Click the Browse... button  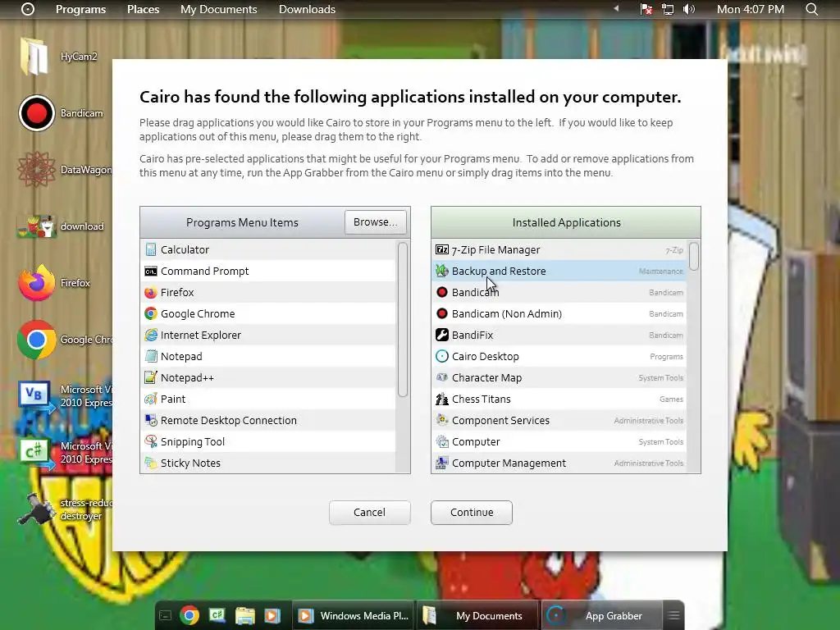coord(376,221)
